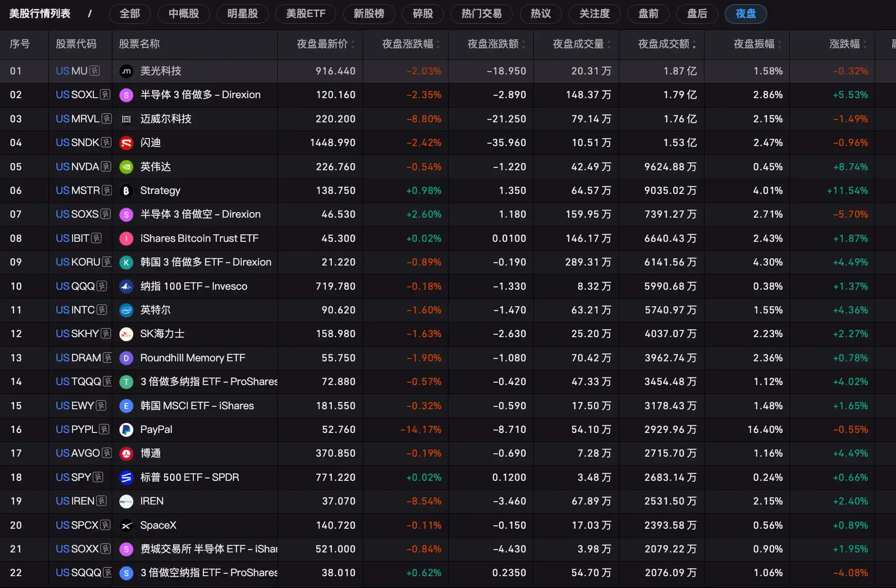Viewport: 896px width, 588px height.
Task: Switch to the 全部 tab
Action: 130,14
